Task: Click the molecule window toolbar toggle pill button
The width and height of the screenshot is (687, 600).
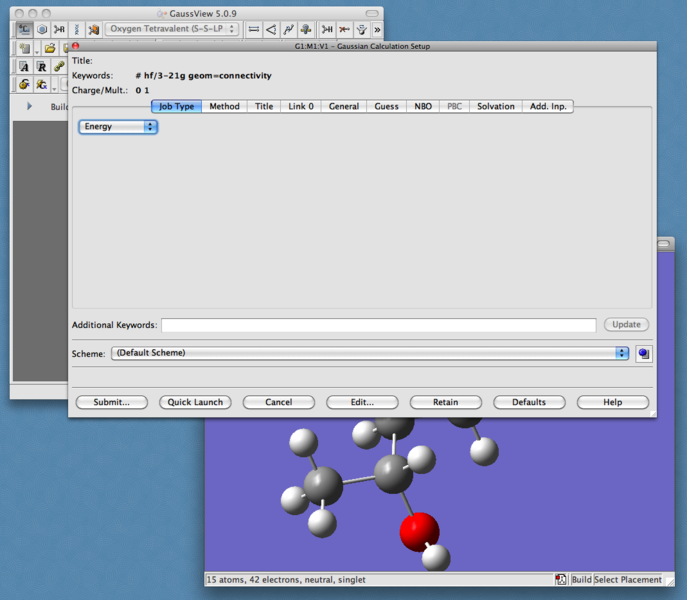Action: [663, 244]
